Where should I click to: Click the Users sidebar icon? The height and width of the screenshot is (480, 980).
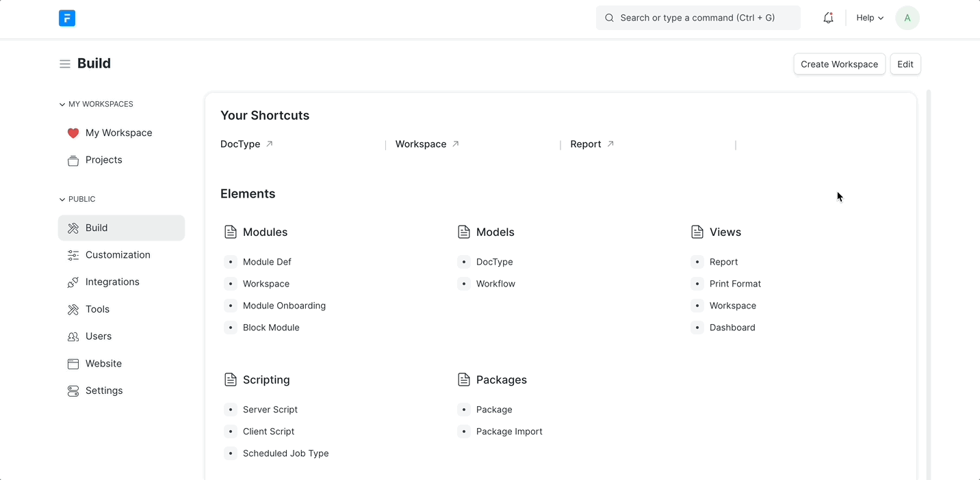(73, 336)
